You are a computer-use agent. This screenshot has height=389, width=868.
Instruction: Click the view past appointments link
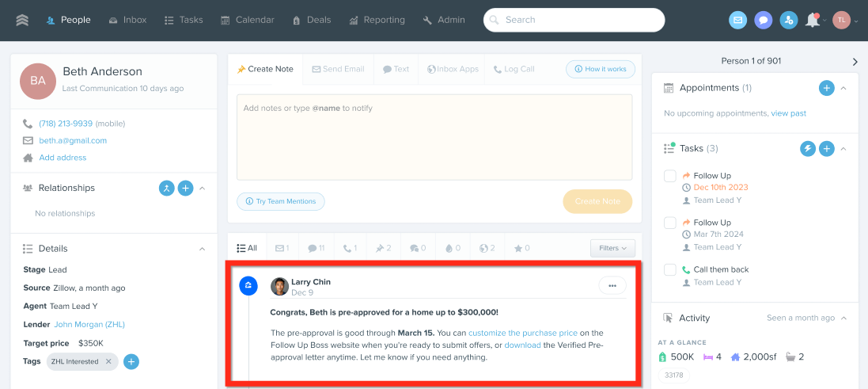pyautogui.click(x=788, y=113)
